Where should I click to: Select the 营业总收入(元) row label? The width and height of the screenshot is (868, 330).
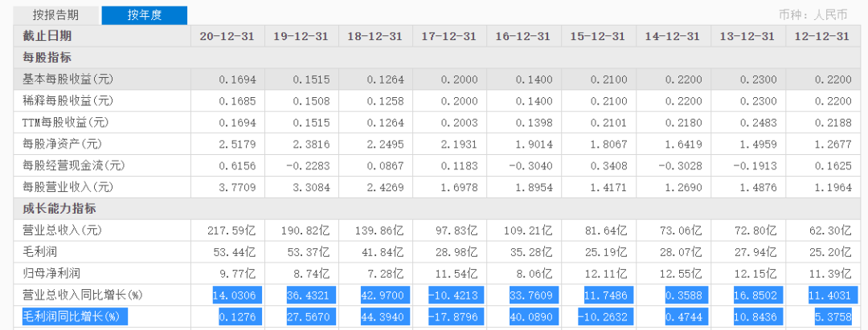click(x=63, y=230)
